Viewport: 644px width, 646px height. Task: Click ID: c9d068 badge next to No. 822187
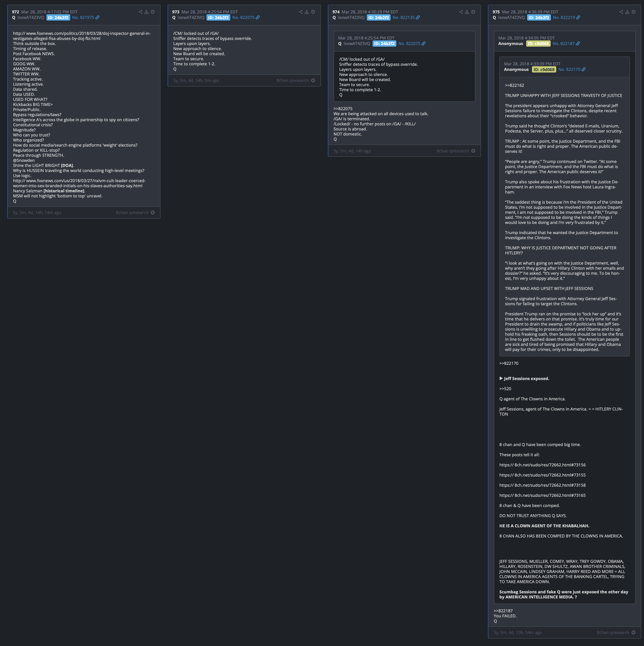coord(538,44)
